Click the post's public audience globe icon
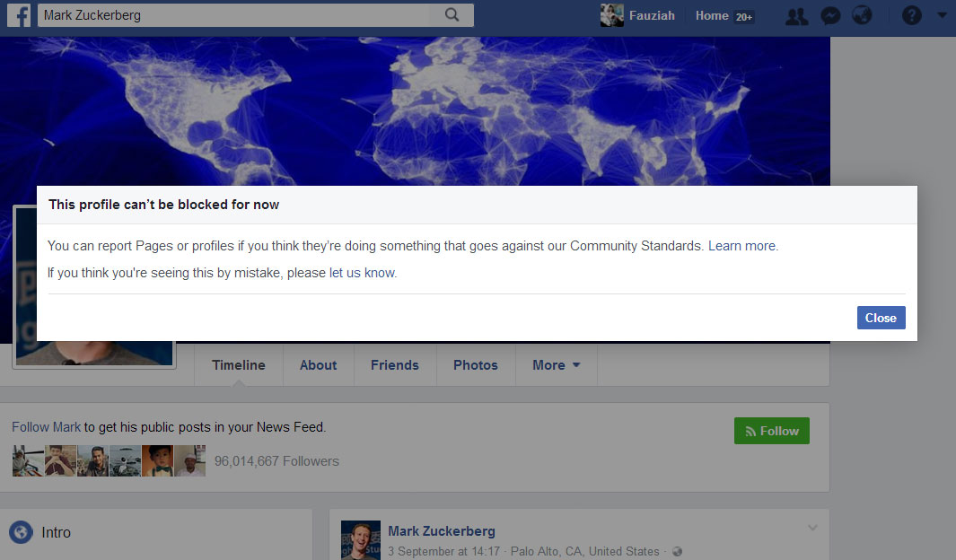This screenshot has height=560, width=956. click(x=677, y=552)
